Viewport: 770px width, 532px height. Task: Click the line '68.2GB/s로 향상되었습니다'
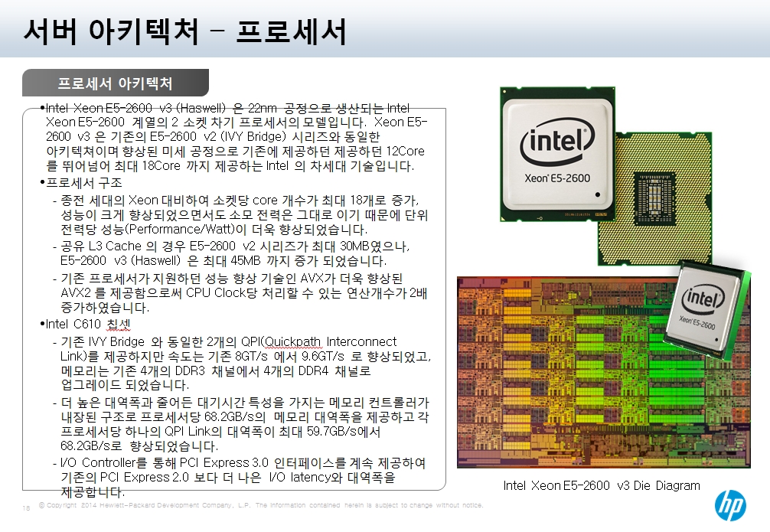pos(139,446)
